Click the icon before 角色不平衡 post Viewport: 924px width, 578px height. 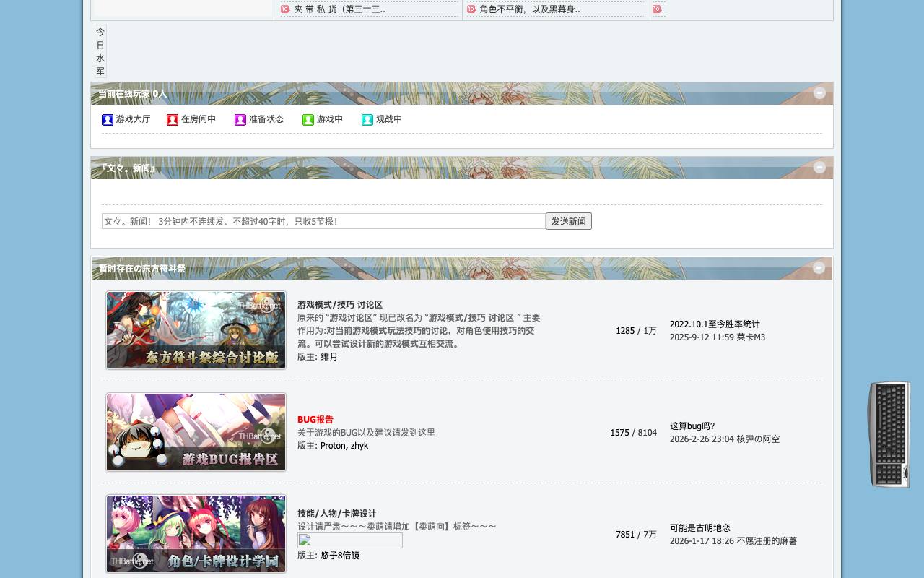pos(471,9)
